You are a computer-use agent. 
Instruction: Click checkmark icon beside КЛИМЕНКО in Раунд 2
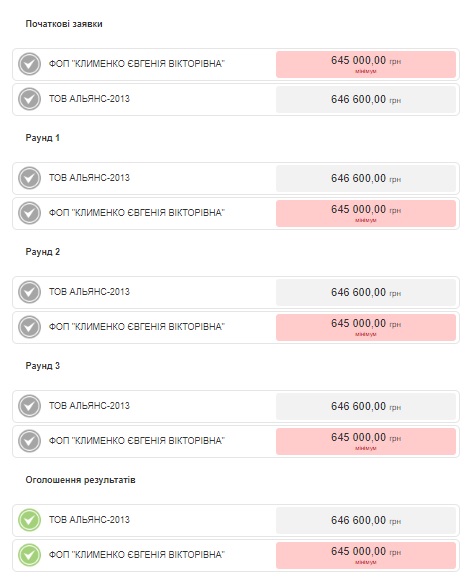pos(29,327)
